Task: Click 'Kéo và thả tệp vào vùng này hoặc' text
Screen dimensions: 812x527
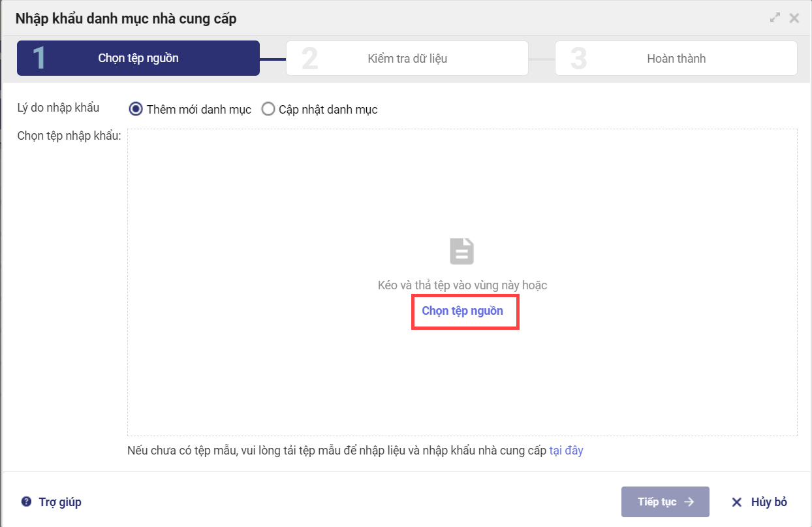Action: 462,285
